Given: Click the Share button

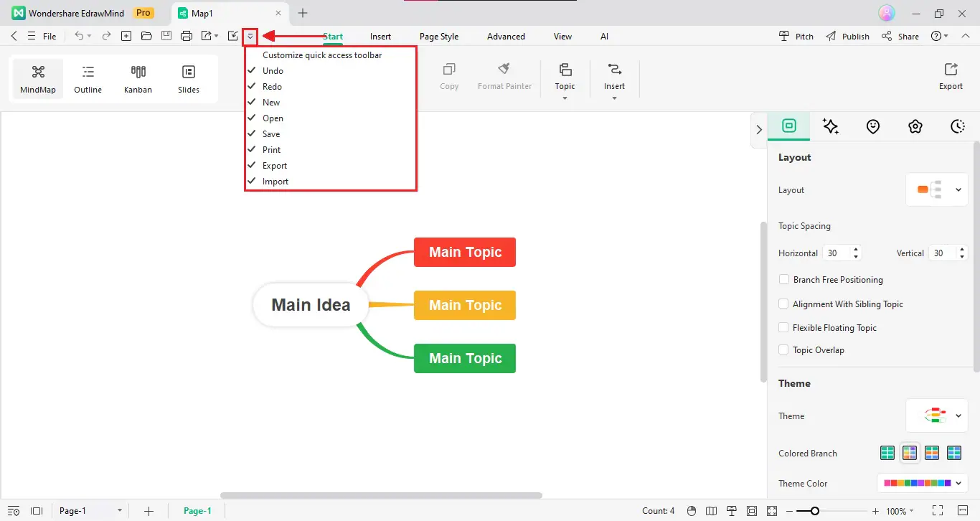Looking at the screenshot, I should (900, 36).
